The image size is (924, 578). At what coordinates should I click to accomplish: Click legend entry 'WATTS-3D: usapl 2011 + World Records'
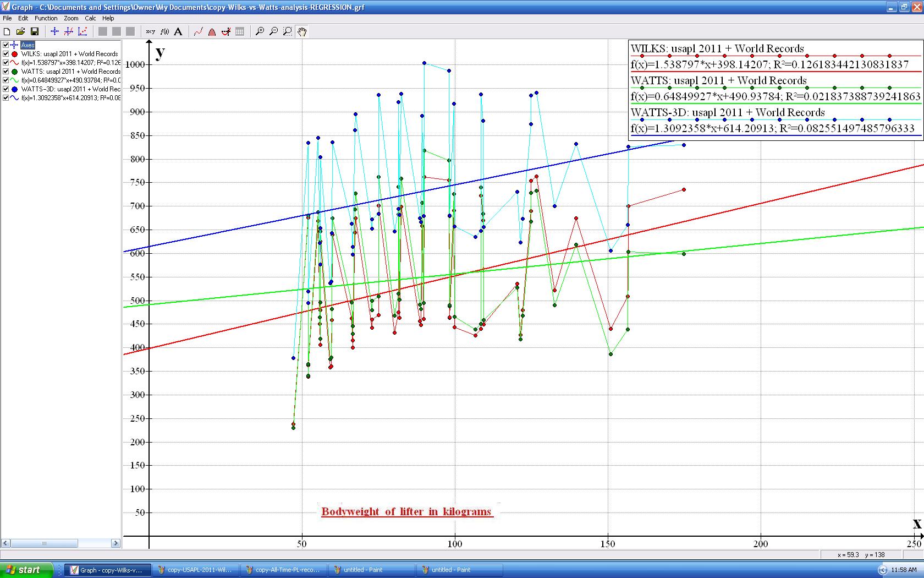click(728, 112)
